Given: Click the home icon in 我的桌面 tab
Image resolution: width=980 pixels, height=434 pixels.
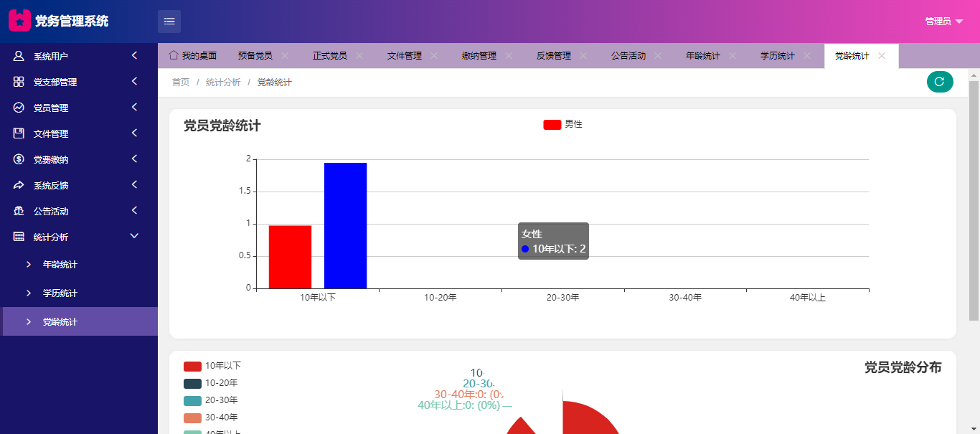Looking at the screenshot, I should 174,55.
